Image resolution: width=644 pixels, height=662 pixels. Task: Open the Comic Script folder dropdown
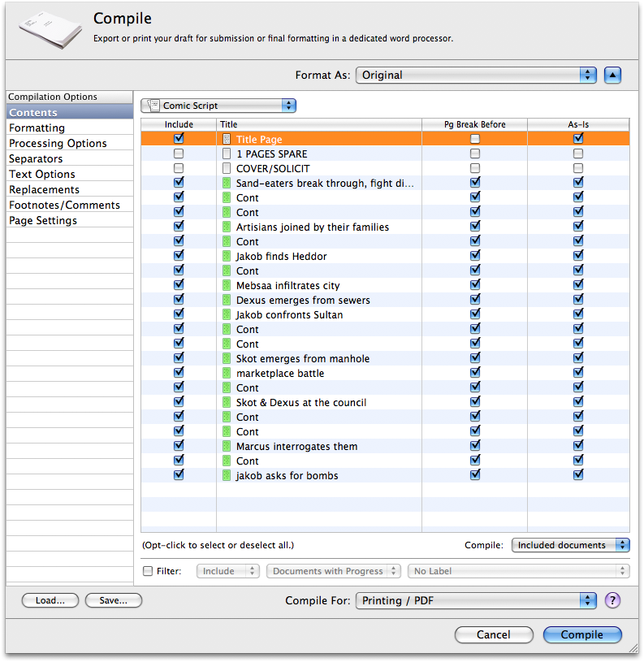tap(218, 106)
